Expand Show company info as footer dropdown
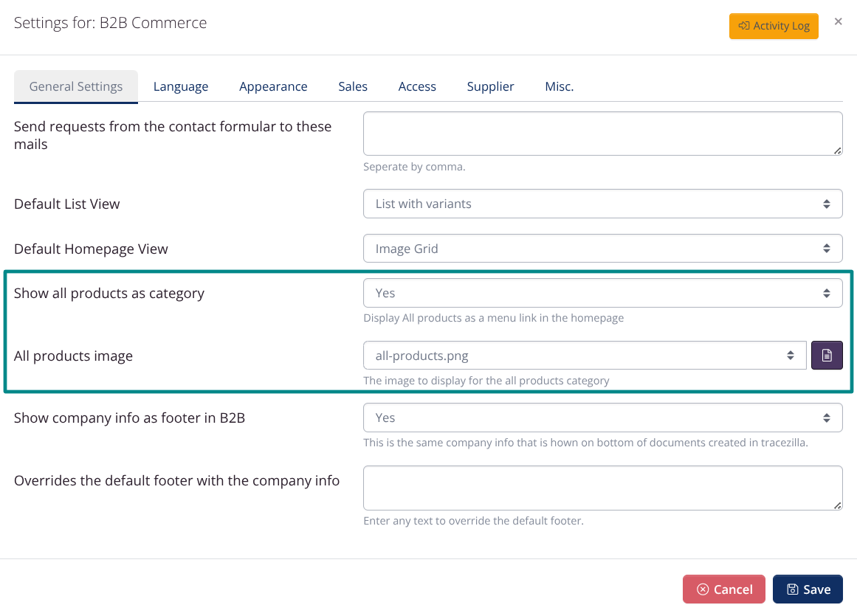 point(602,418)
